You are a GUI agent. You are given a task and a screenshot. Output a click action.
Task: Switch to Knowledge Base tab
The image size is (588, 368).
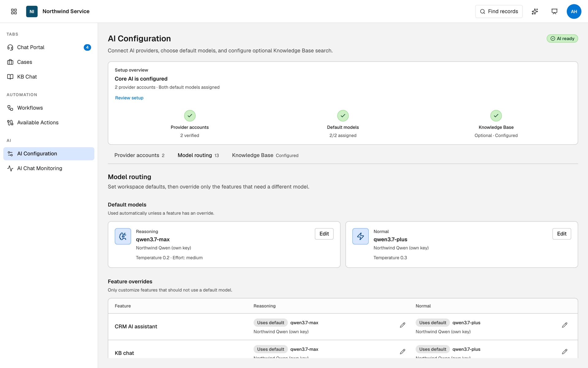tap(265, 155)
